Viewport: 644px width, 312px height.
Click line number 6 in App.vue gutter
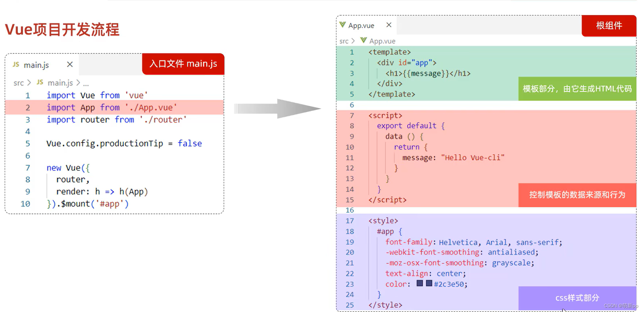pyautogui.click(x=352, y=105)
